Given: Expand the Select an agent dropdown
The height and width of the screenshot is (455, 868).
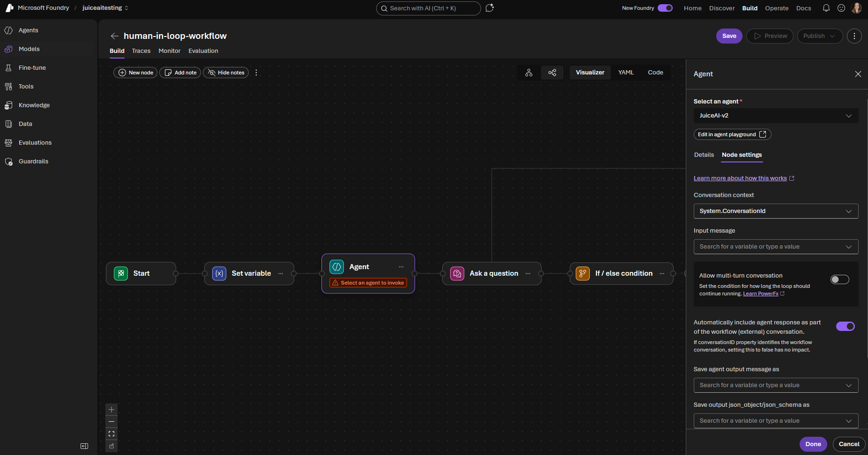Looking at the screenshot, I should (x=776, y=116).
